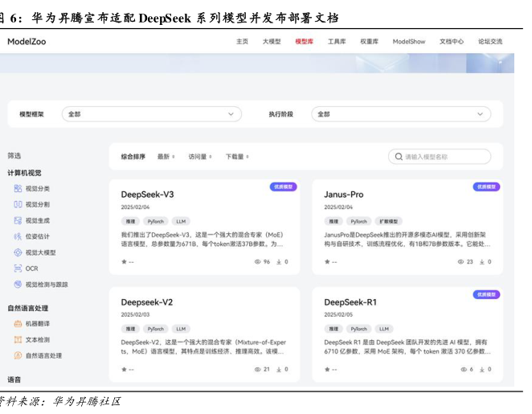Screen dimensions: 532x414
Task: Click the views eye icon on DeepSeek-R1
Action: point(464,369)
